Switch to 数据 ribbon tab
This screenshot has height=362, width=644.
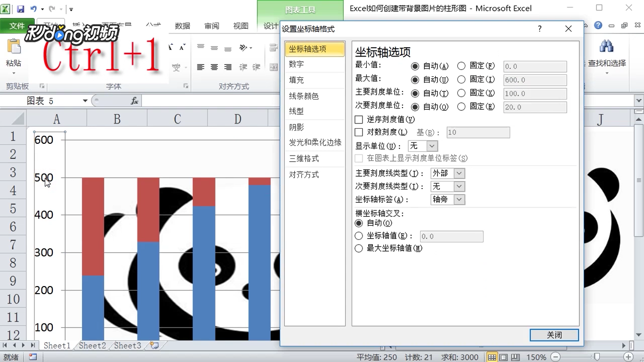(182, 26)
